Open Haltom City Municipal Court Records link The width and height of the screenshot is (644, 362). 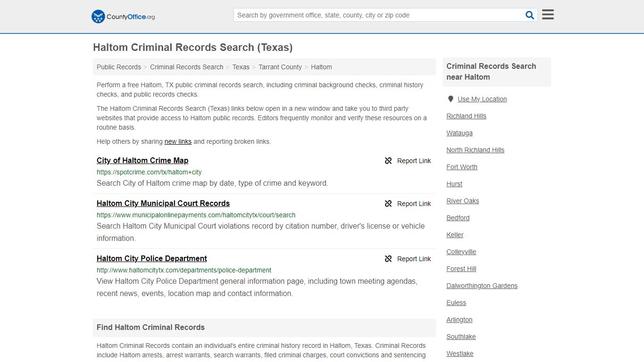point(163,203)
